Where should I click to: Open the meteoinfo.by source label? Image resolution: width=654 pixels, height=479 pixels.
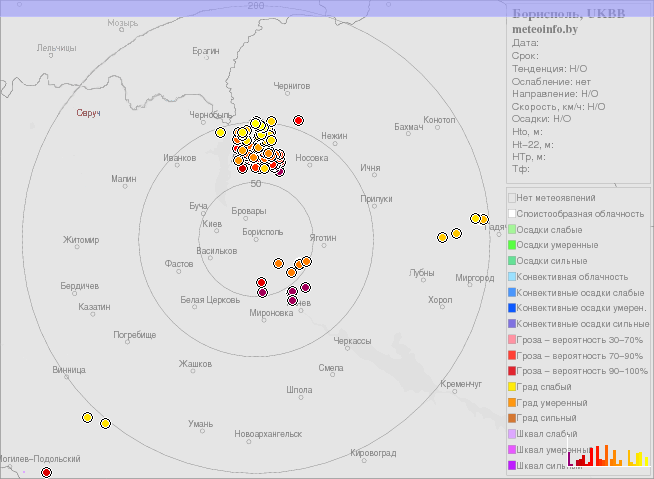(x=545, y=29)
